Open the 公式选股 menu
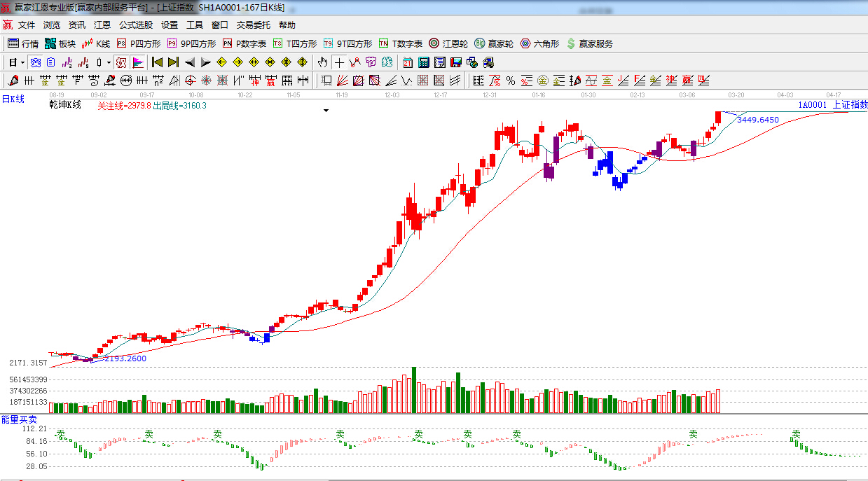This screenshot has width=868, height=481. pos(135,25)
